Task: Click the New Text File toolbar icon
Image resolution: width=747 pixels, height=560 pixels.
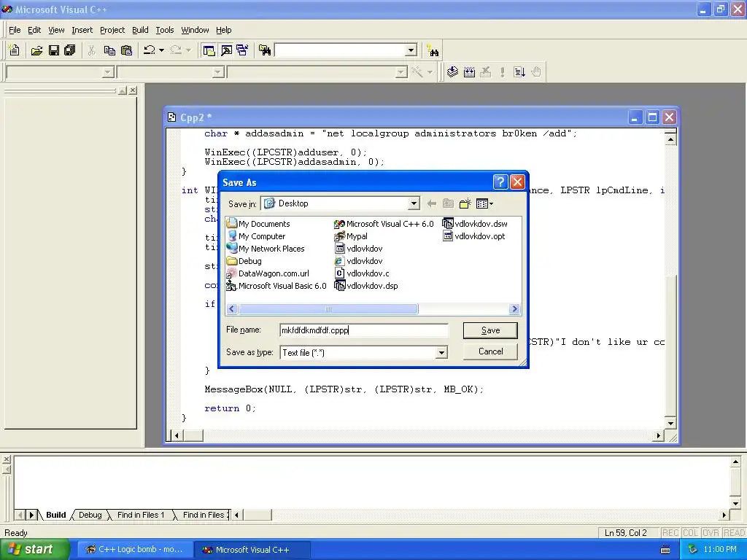Action: (x=15, y=50)
